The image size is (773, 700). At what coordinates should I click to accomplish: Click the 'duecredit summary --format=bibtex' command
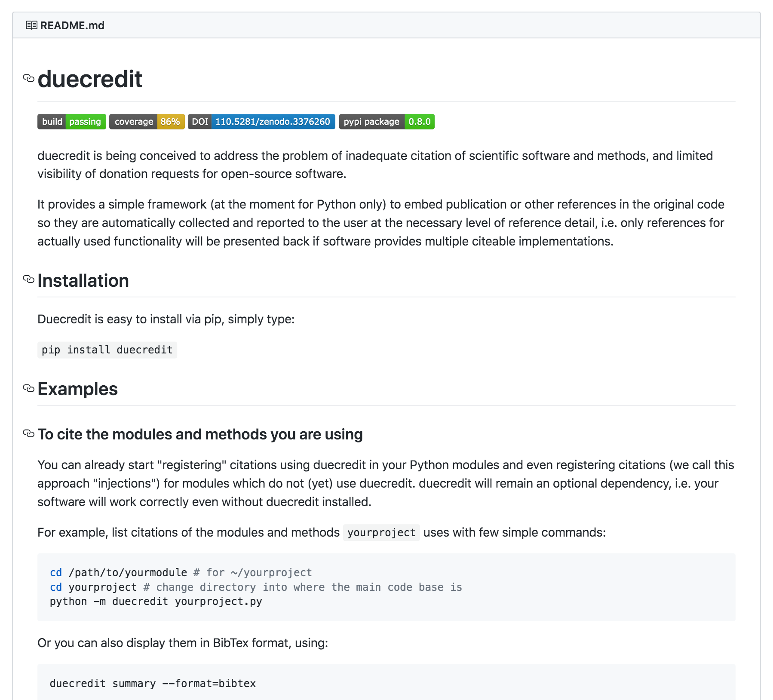pos(153,684)
